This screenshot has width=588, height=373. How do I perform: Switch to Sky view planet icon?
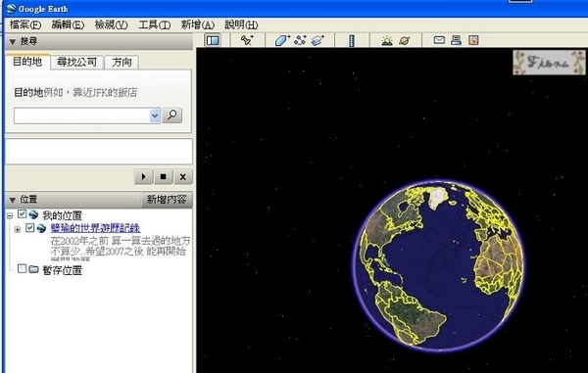[x=404, y=40]
